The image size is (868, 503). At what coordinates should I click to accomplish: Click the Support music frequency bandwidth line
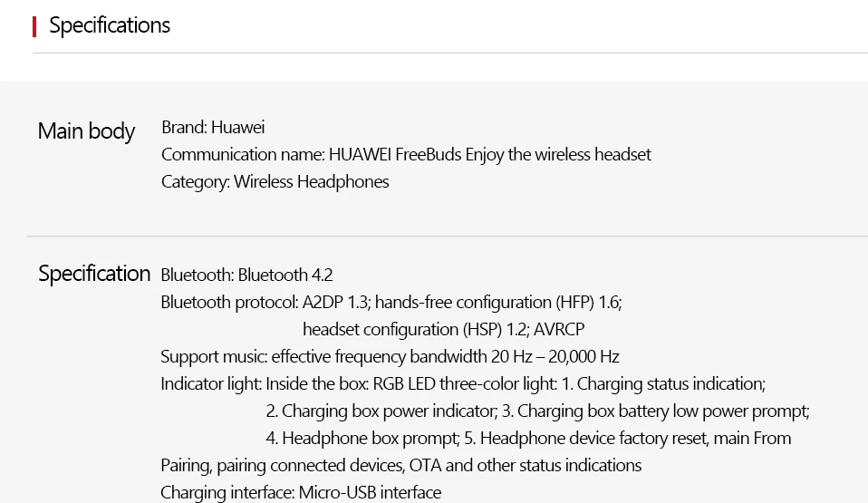(390, 357)
